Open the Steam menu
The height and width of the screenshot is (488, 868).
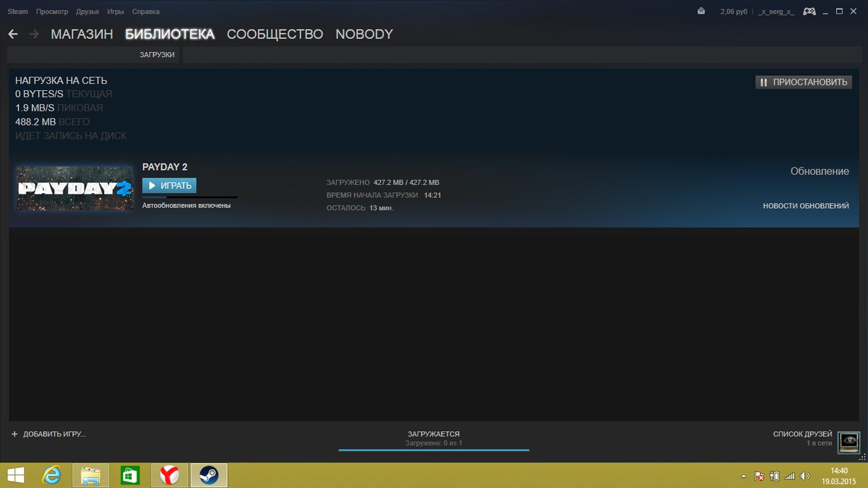pyautogui.click(x=18, y=12)
